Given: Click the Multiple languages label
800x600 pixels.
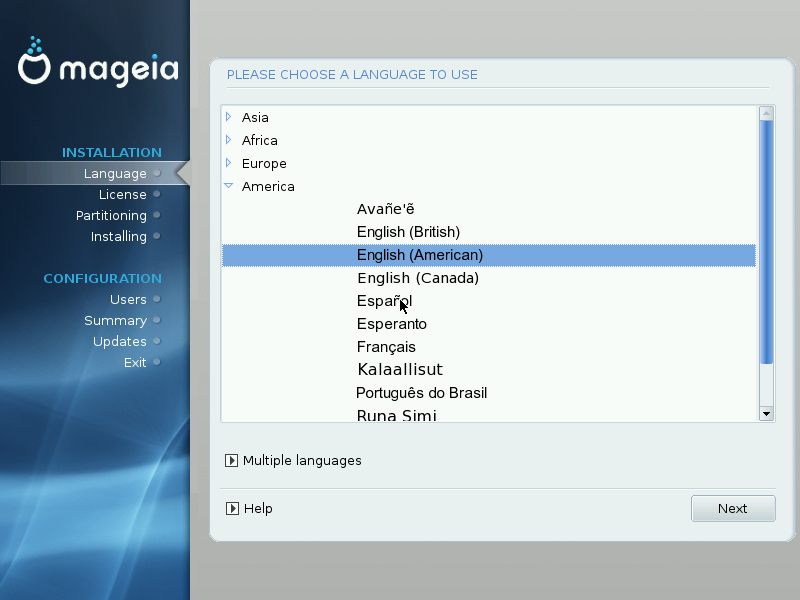Looking at the screenshot, I should point(302,461).
